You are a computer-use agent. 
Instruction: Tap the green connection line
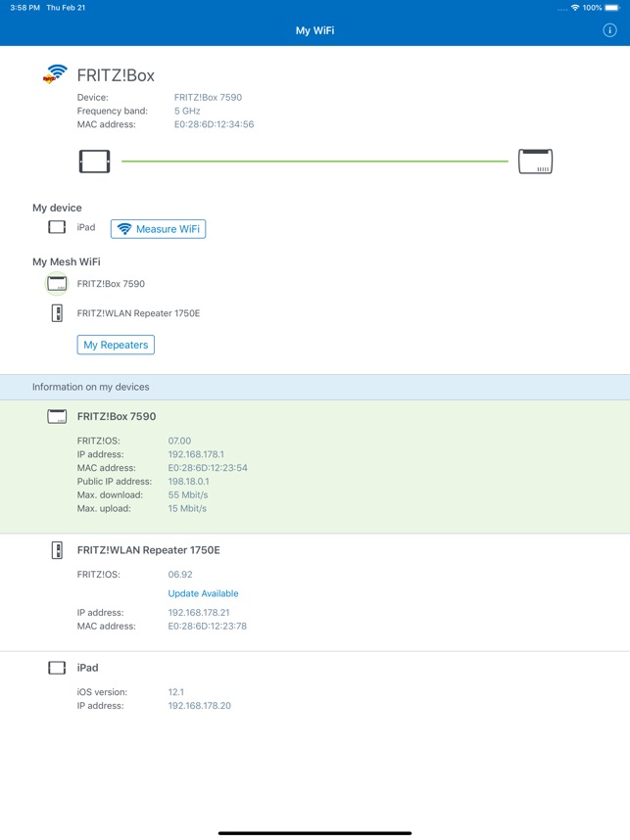[x=315, y=161]
